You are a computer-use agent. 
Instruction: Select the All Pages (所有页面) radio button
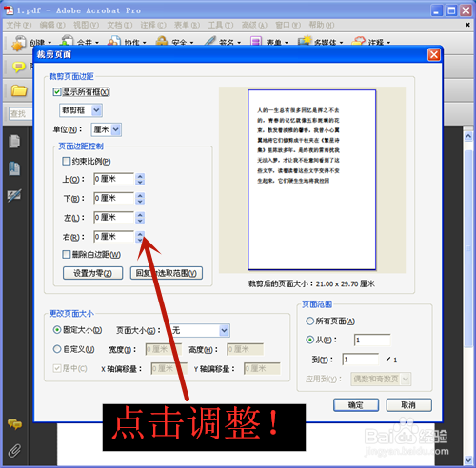309,321
